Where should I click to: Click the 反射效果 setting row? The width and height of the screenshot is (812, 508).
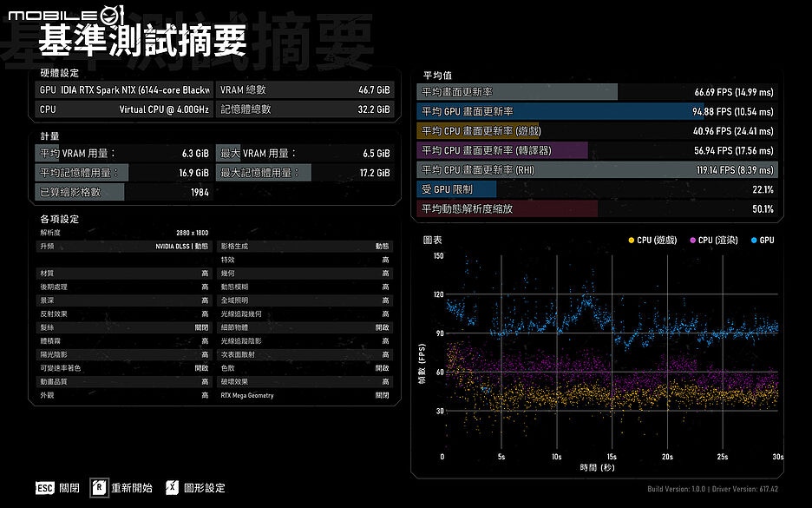point(124,313)
